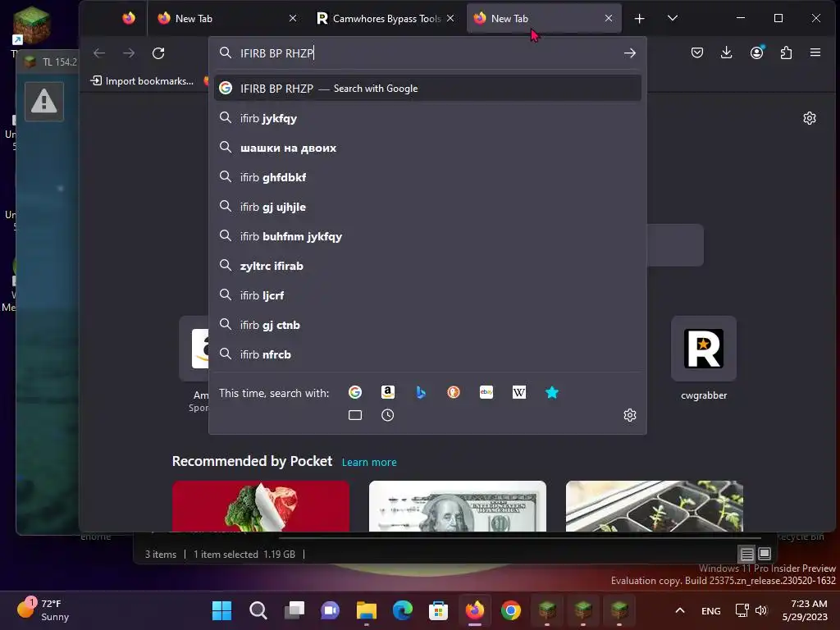Search history with the clock icon
Screen dimensions: 840x630
(x=388, y=415)
